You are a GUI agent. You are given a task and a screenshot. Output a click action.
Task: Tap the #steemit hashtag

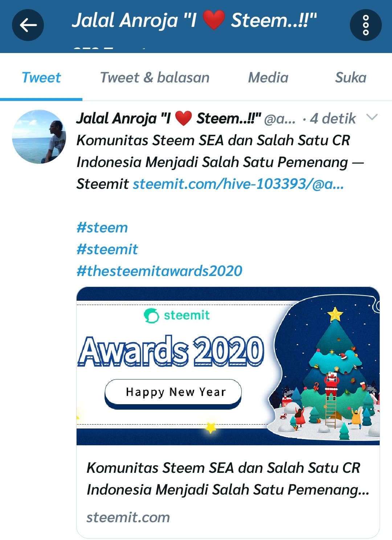[107, 249]
